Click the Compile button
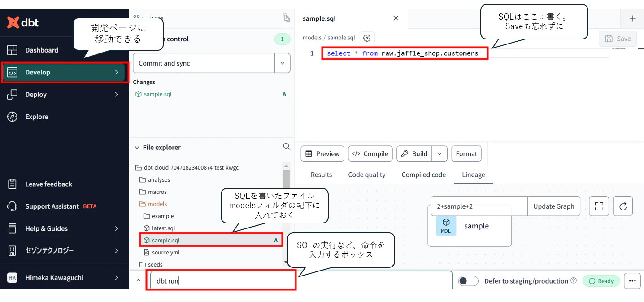The width and height of the screenshot is (644, 302). tap(370, 153)
